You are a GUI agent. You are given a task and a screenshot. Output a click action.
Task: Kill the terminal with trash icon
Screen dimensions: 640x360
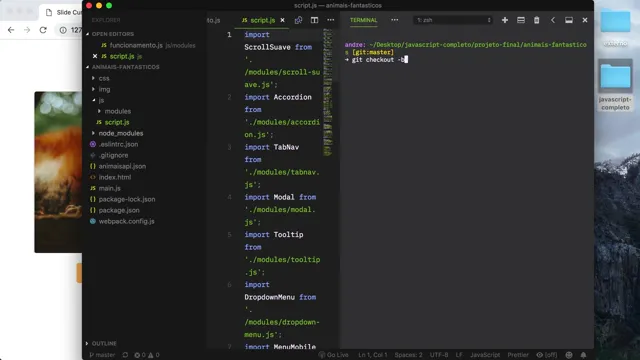pyautogui.click(x=537, y=20)
